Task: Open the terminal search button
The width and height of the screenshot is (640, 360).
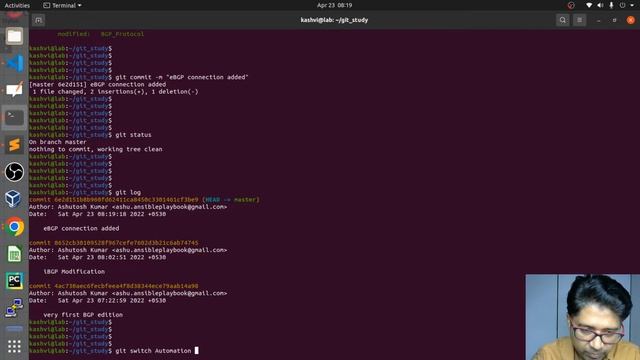Action: [x=562, y=20]
